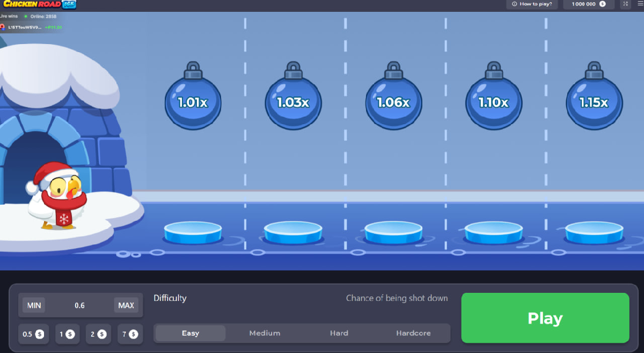The image size is (644, 353).
Task: Click the 1.06x ornament multiplier
Action: 393,102
